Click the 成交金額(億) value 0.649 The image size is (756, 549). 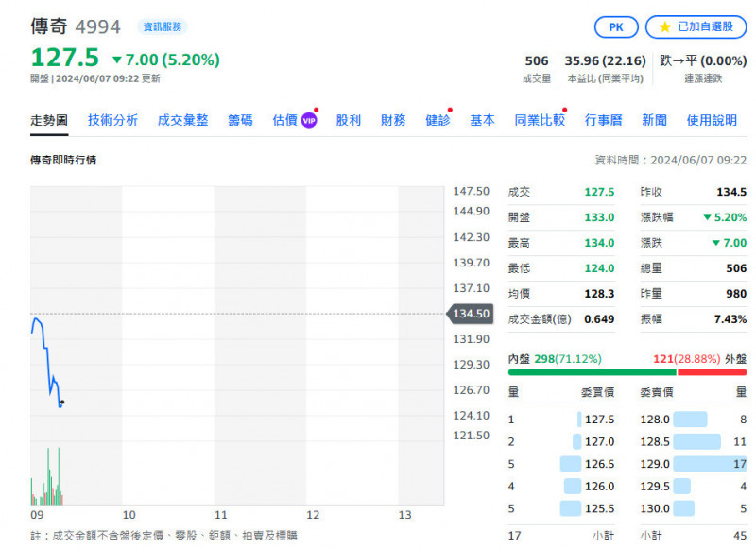(x=599, y=319)
